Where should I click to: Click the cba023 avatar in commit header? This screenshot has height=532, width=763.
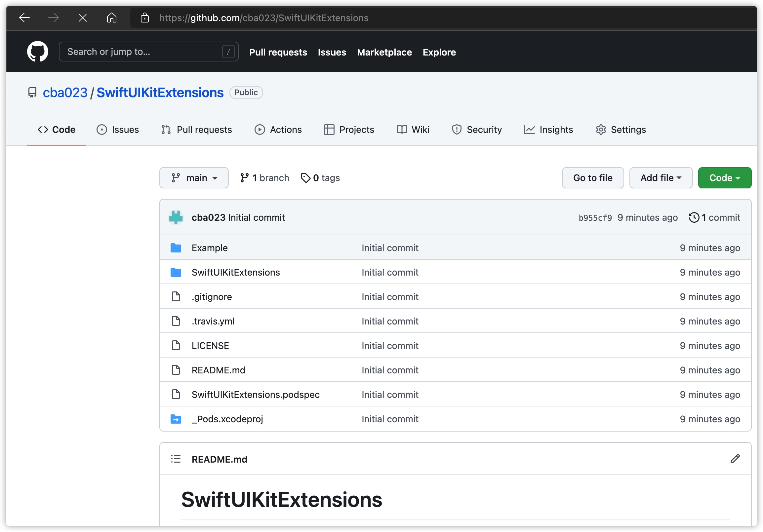coord(176,217)
